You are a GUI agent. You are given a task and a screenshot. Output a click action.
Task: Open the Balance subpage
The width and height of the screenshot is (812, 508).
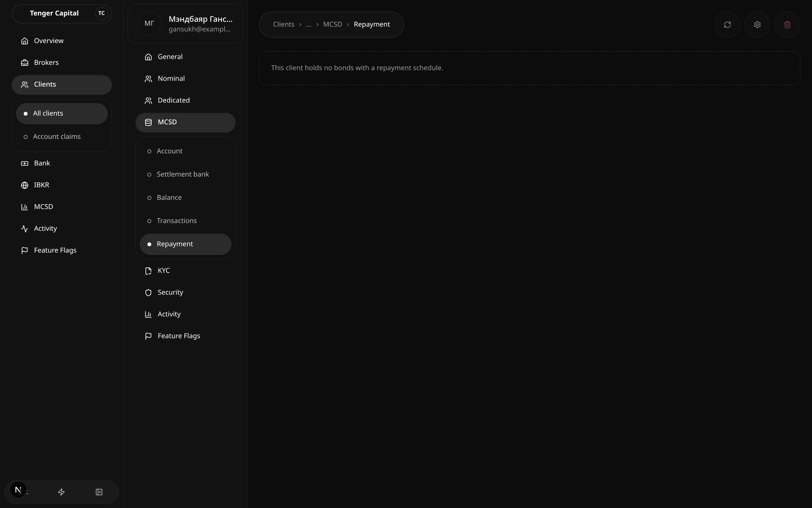(186, 198)
